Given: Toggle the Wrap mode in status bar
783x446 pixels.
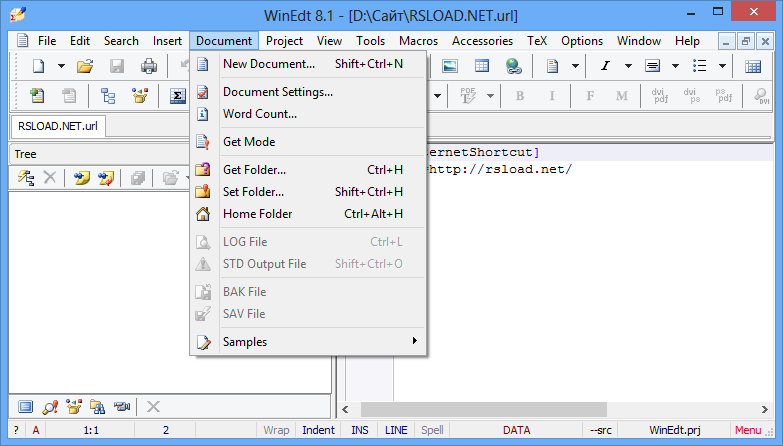Looking at the screenshot, I should click(276, 430).
